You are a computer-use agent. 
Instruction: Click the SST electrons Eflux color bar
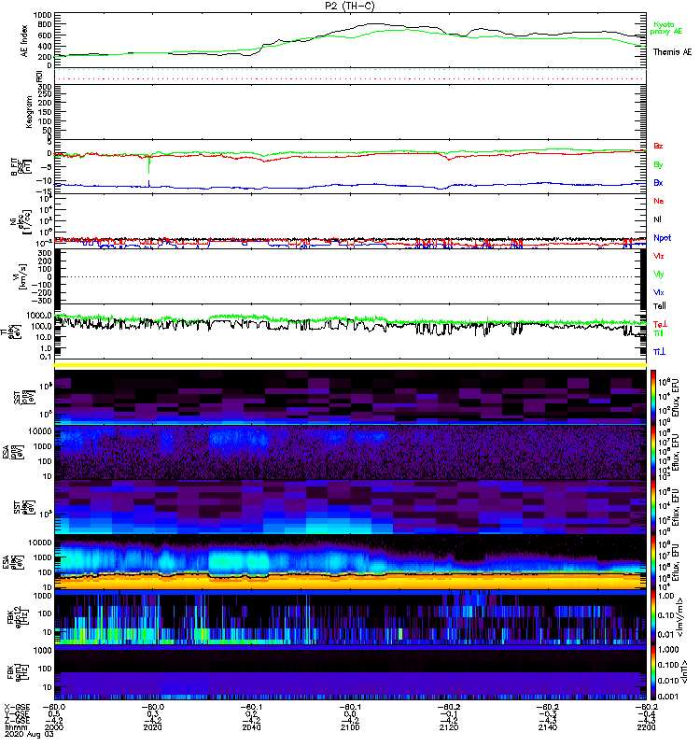tap(653, 507)
